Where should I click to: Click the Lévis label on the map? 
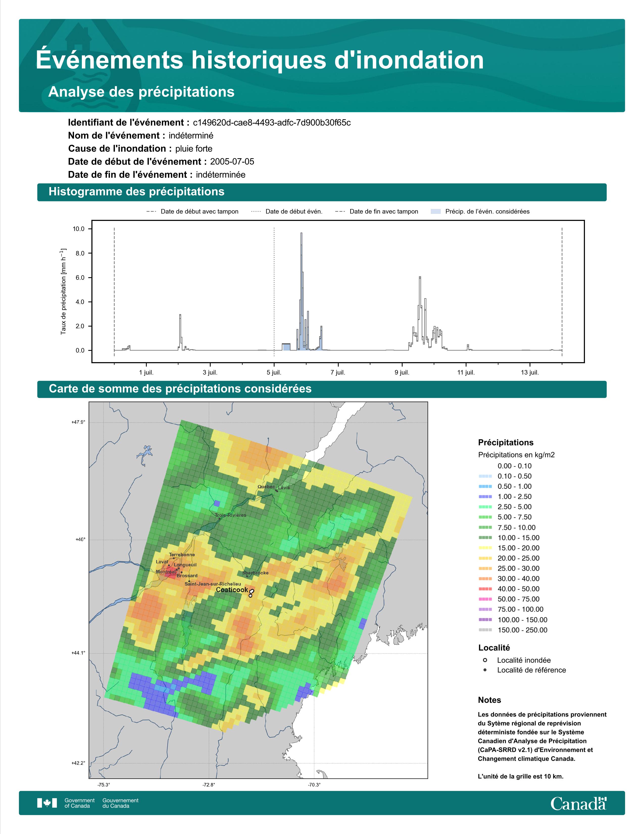(x=284, y=488)
